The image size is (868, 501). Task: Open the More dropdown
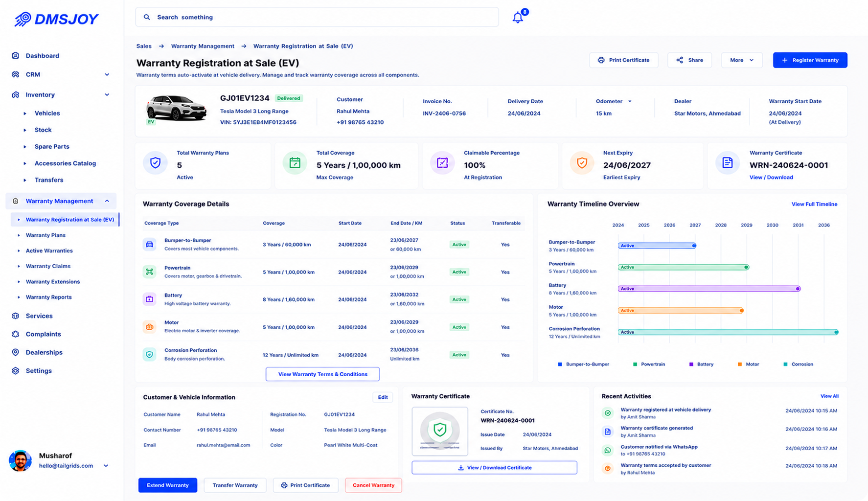[x=742, y=60]
